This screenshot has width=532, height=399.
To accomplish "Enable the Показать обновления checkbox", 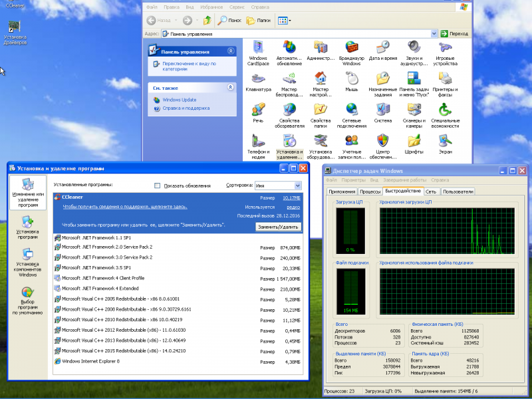I will (157, 186).
